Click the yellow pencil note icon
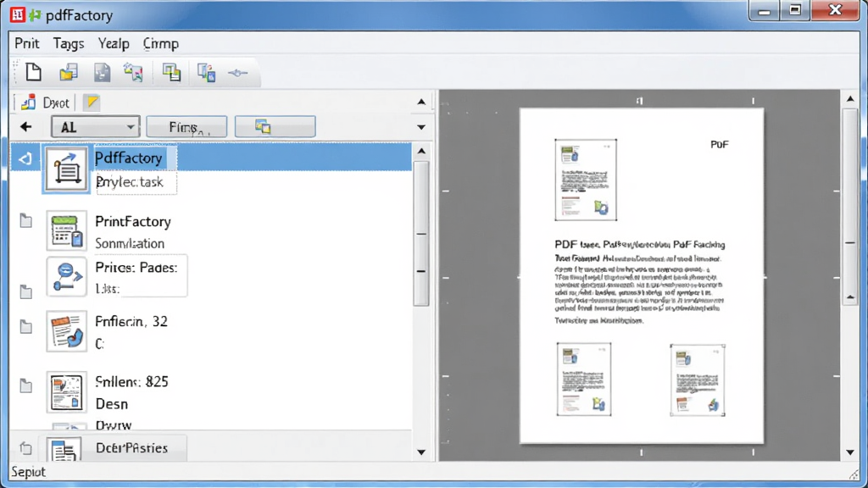Viewport: 868px width, 488px height. click(x=92, y=103)
